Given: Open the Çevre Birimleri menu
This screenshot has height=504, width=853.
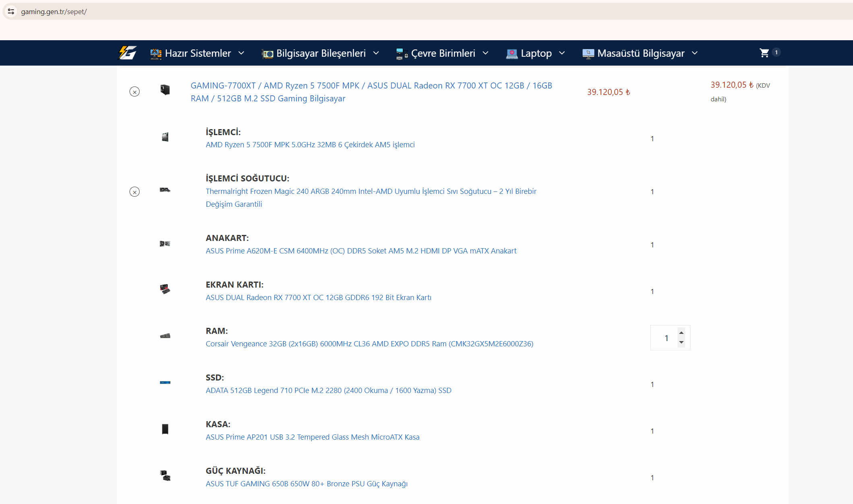Looking at the screenshot, I should tap(443, 53).
